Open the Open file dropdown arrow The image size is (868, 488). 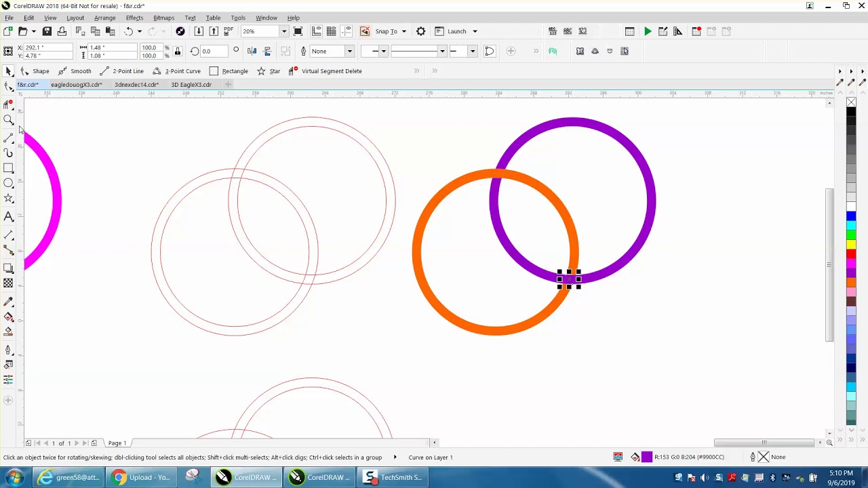point(33,31)
